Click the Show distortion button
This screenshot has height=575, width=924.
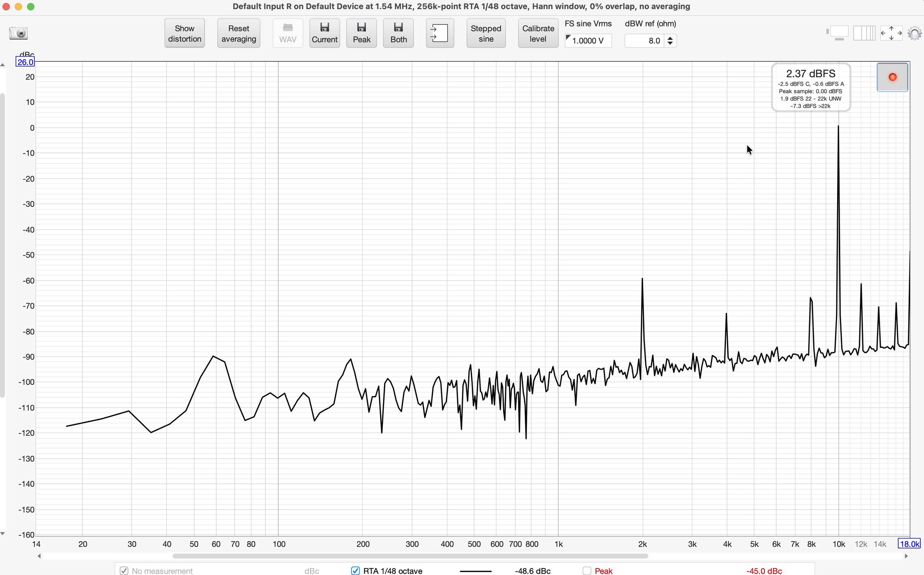(x=184, y=33)
